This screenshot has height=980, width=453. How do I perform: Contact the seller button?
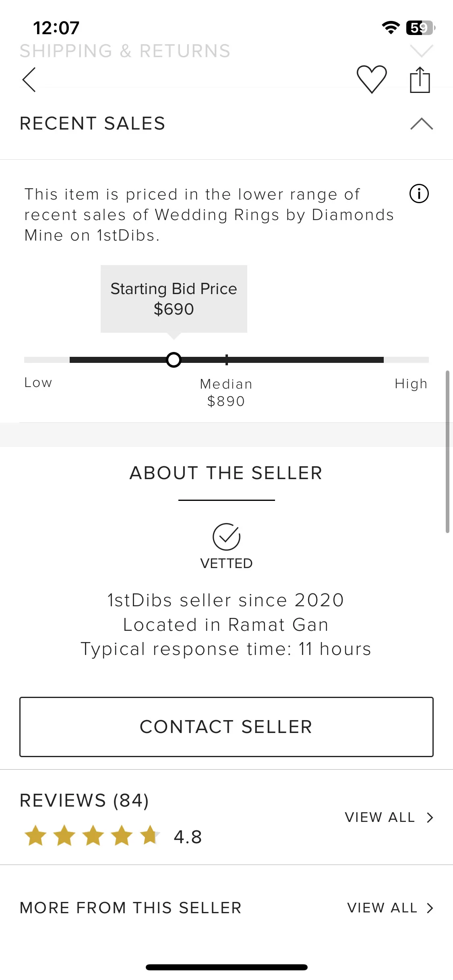tap(226, 727)
